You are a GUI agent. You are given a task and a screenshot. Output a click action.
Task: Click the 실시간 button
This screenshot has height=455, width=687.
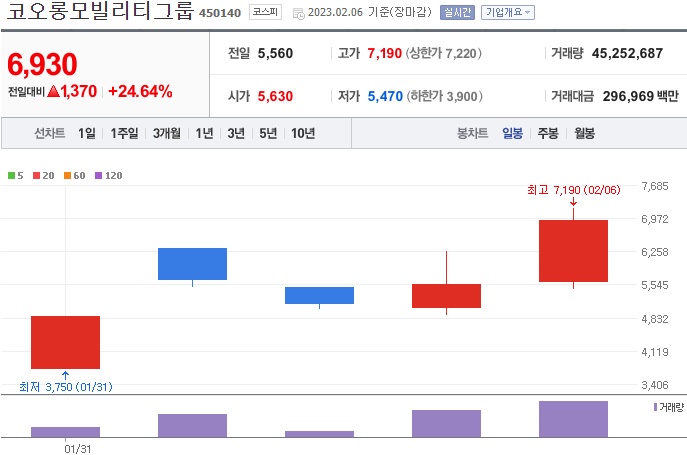(x=457, y=12)
